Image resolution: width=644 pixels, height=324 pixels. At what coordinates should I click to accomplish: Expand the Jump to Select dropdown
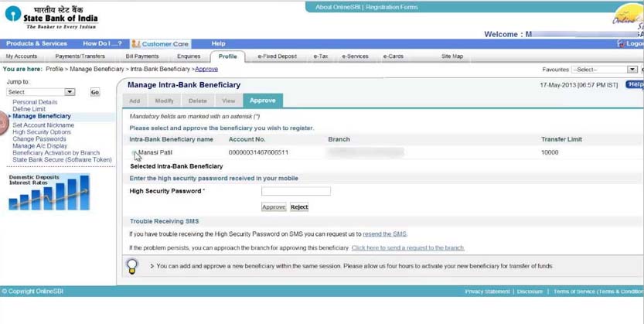[41, 92]
